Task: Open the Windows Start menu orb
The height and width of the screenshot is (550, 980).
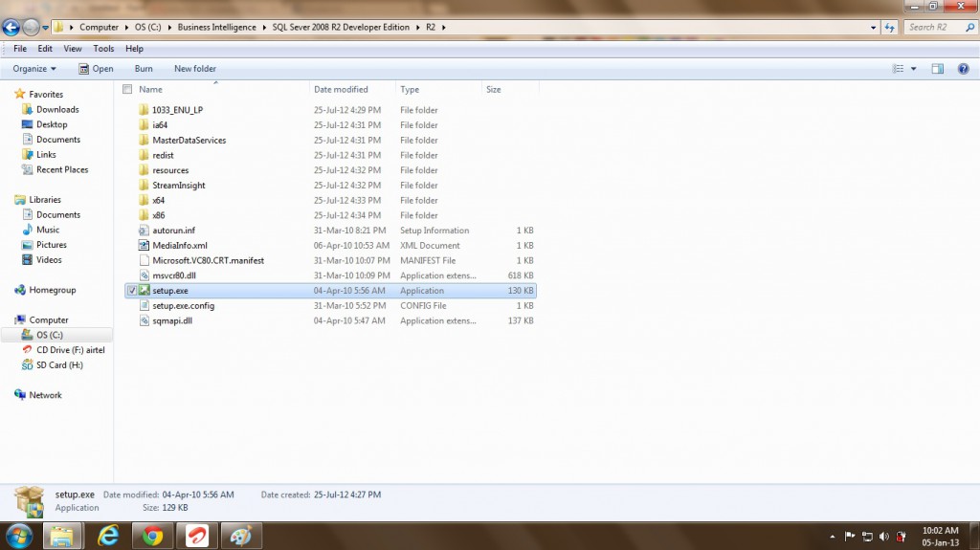Action: tap(19, 536)
